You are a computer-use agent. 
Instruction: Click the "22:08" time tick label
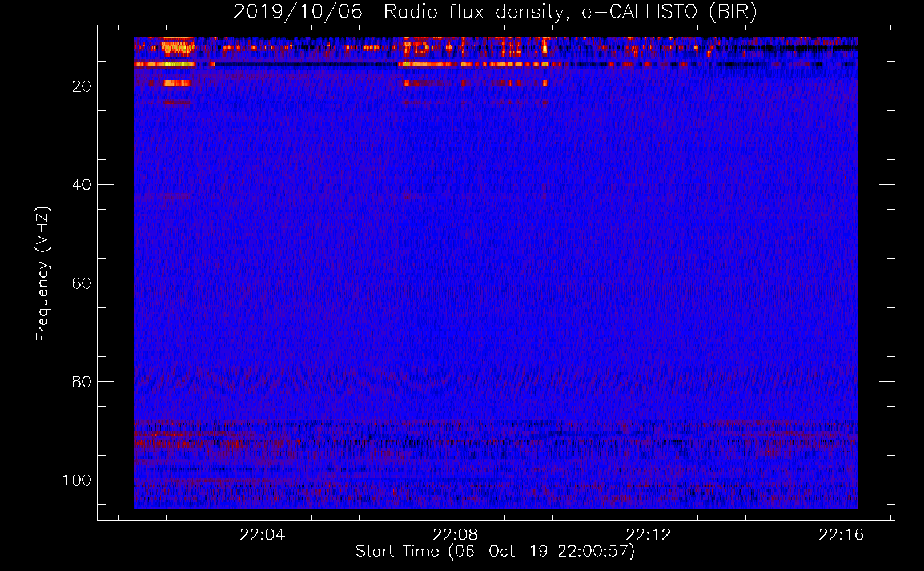click(x=456, y=535)
